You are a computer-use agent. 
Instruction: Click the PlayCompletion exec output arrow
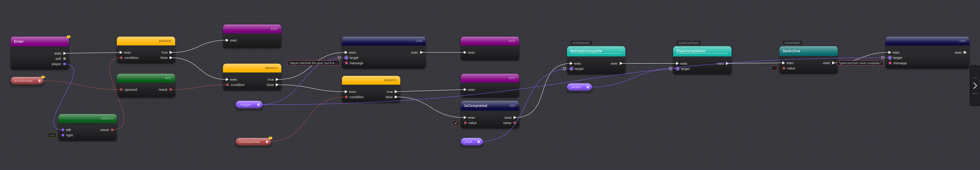[727, 64]
